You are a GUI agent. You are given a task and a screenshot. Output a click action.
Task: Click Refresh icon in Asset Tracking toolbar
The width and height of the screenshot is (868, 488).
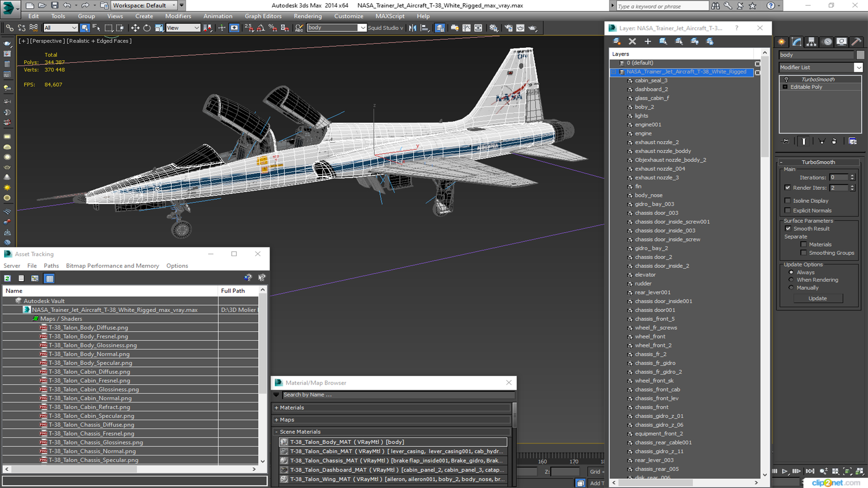[8, 278]
